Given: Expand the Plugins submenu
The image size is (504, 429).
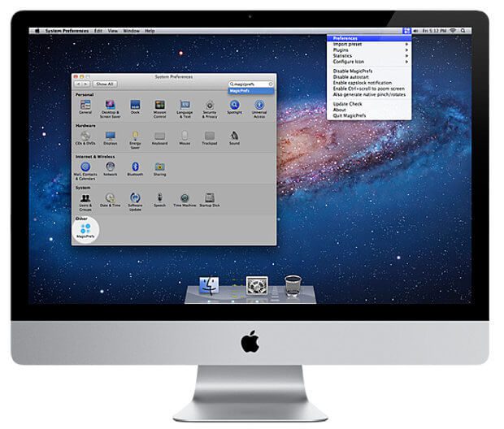Looking at the screenshot, I should pos(369,50).
